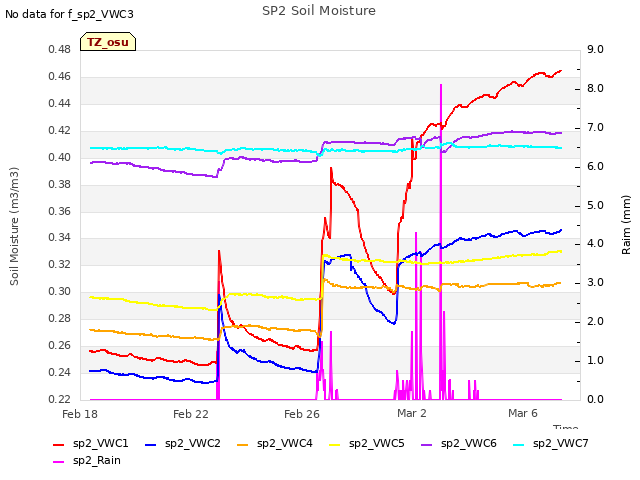Click the purple sp2_VWC6 legend swatch
This screenshot has width=640, height=480.
tap(427, 445)
